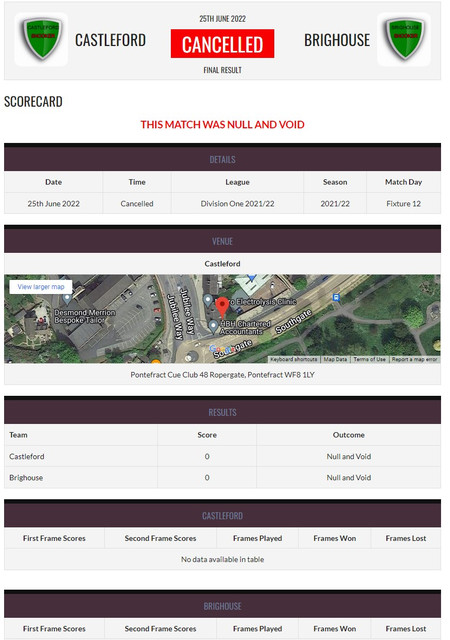450x640 pixels.
Task: Click the Fixture 12 match day cell
Action: coord(403,204)
